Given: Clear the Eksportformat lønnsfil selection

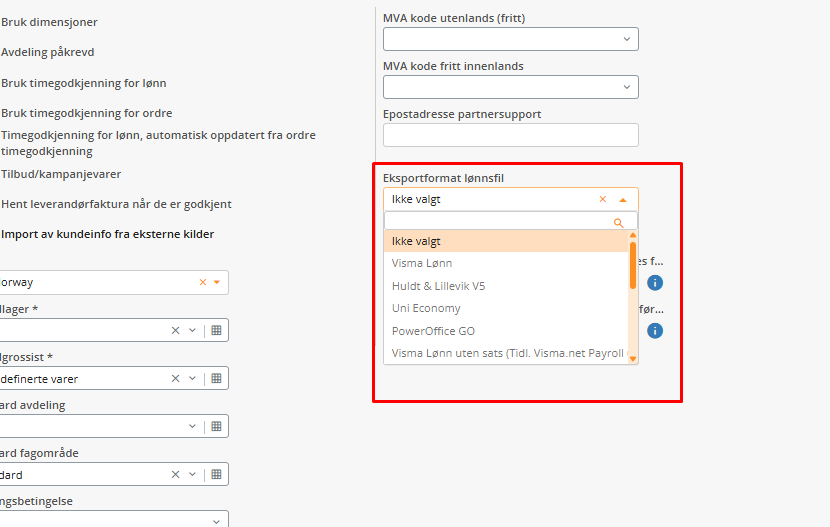Looking at the screenshot, I should pos(602,199).
